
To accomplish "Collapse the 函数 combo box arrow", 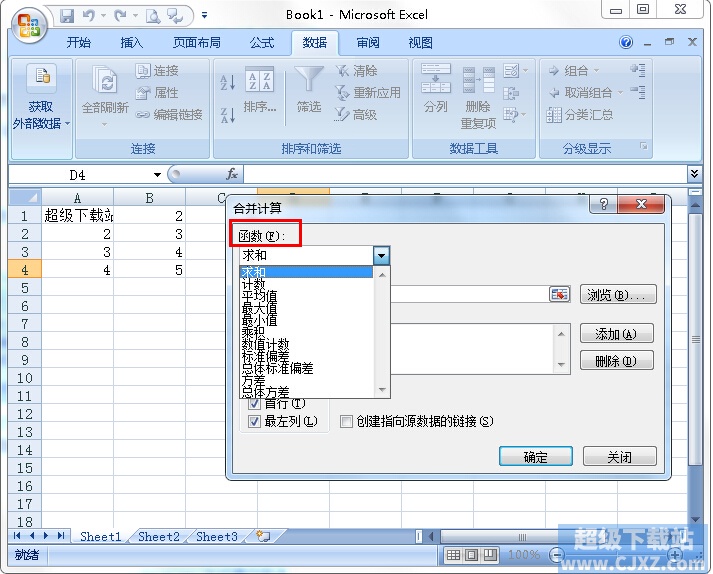I will pos(381,256).
